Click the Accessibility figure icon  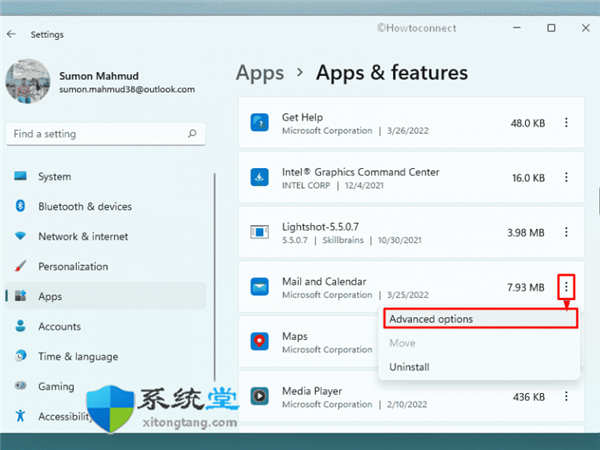point(20,416)
